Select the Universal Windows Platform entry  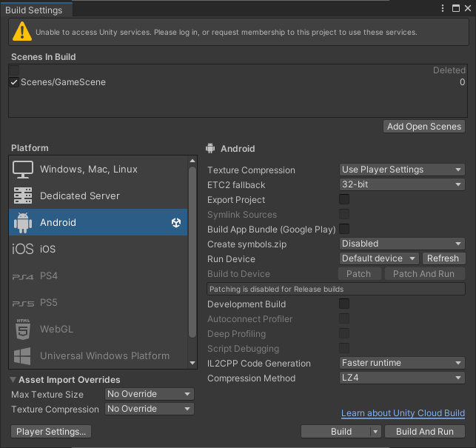pyautogui.click(x=98, y=355)
